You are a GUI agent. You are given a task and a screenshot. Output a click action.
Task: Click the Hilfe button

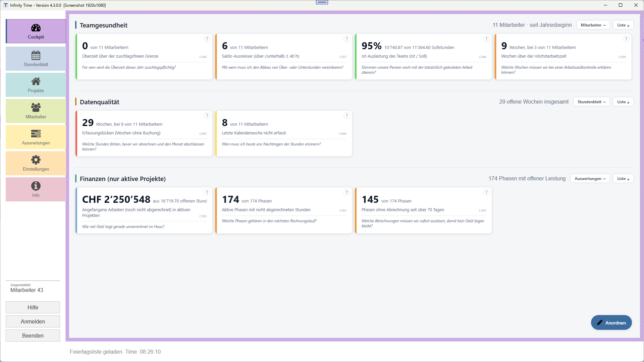33,307
